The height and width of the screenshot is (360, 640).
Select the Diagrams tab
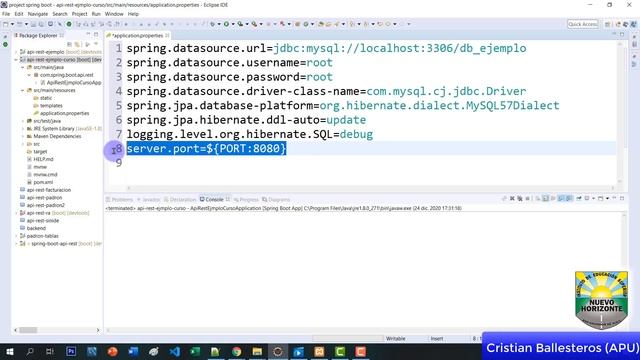pyautogui.click(x=276, y=200)
